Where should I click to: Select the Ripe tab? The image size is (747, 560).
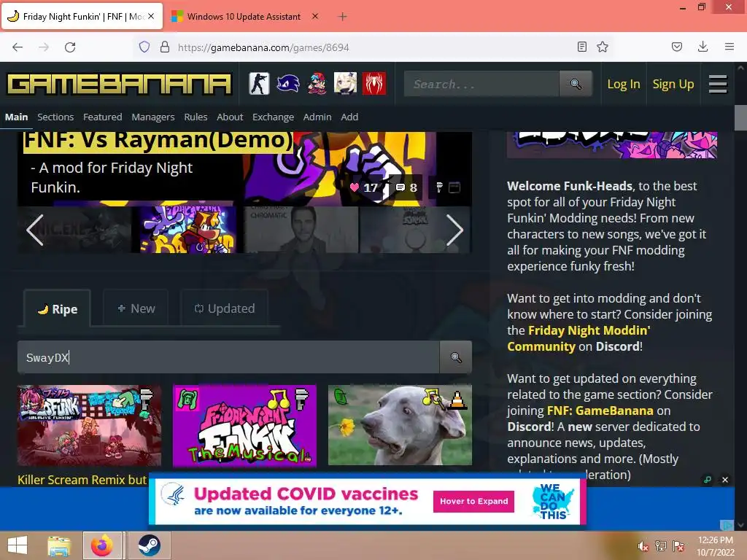57,308
